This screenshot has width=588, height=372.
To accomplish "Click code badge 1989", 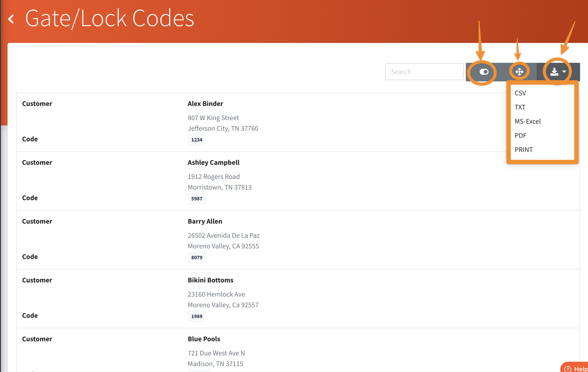I will 197,316.
